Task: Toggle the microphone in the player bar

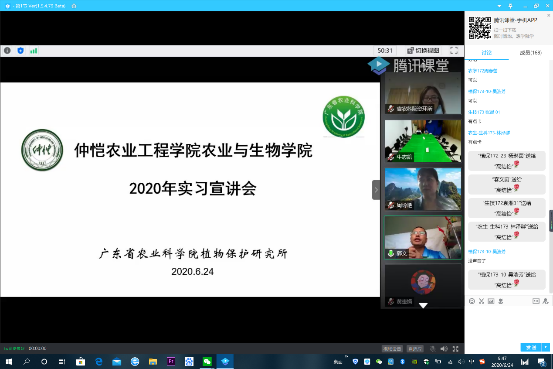Action: (433, 349)
